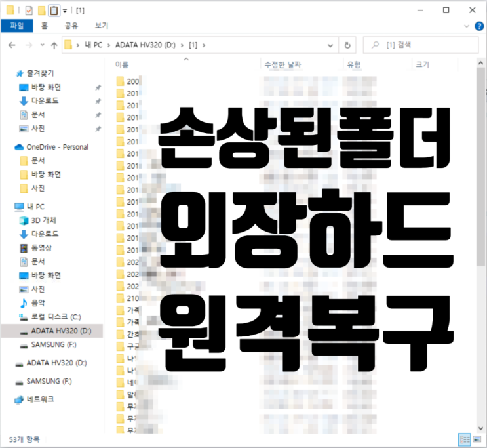Open recent locations dropdown
The height and width of the screenshot is (448, 487).
point(42,45)
